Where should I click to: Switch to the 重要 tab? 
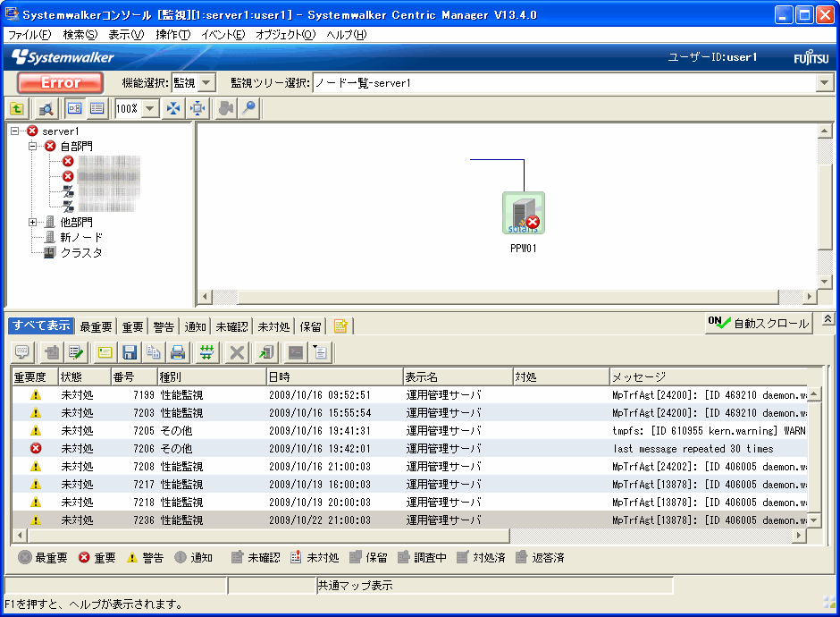pyautogui.click(x=132, y=326)
